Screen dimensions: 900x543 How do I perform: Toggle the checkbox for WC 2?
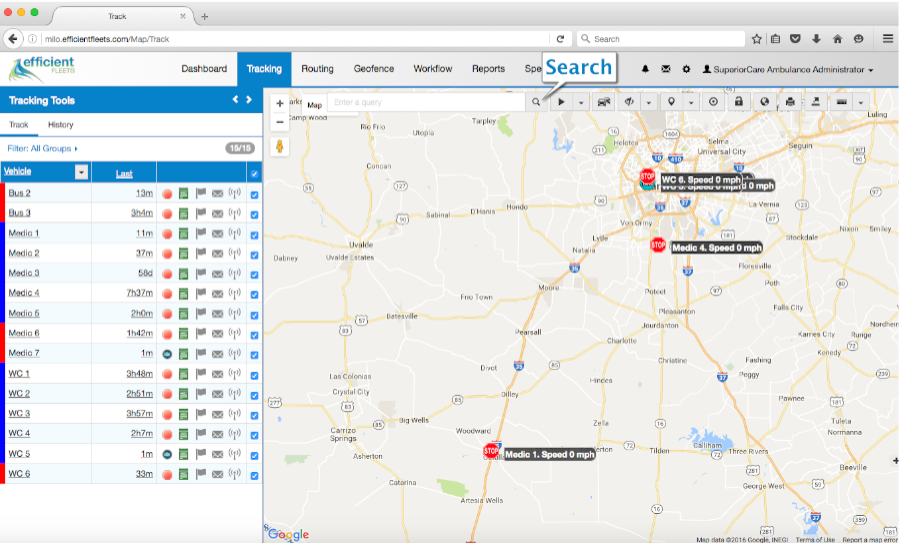pyautogui.click(x=254, y=395)
